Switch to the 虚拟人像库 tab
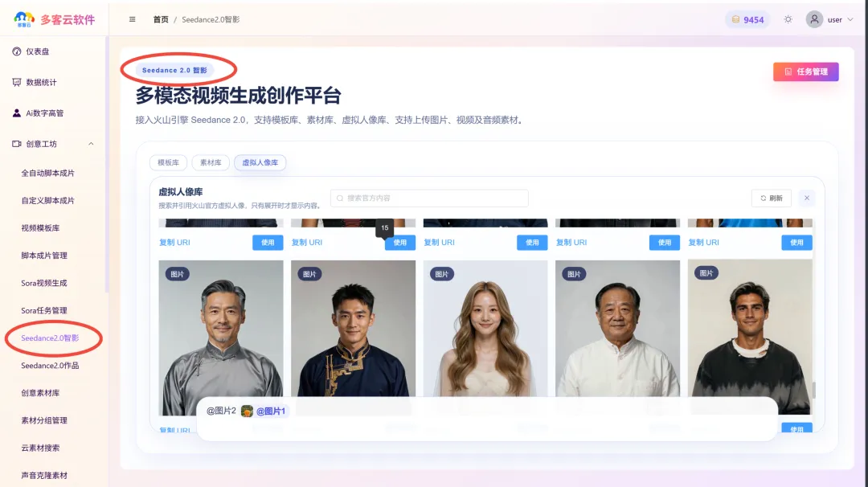 260,162
